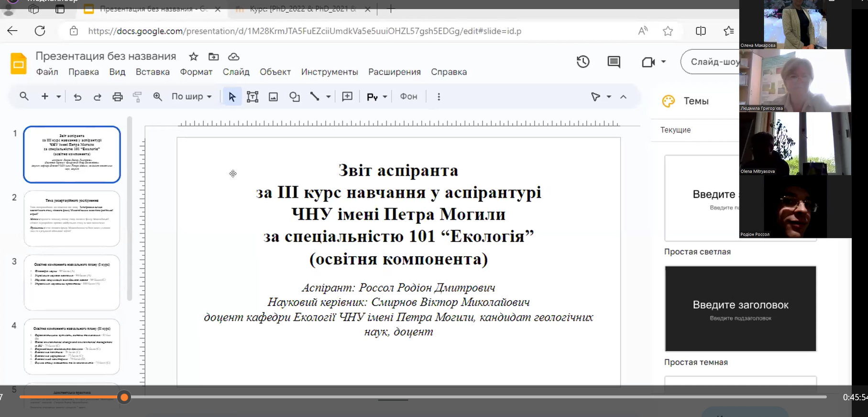The height and width of the screenshot is (417, 868).
Task: Reload the page with refresh icon
Action: [40, 31]
